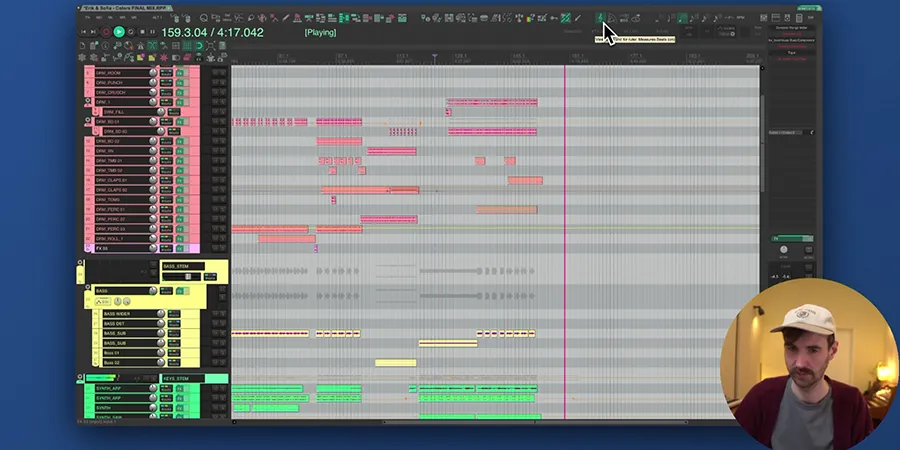900x450 pixels.
Task: Click the red Record button in transport
Action: 106,32
